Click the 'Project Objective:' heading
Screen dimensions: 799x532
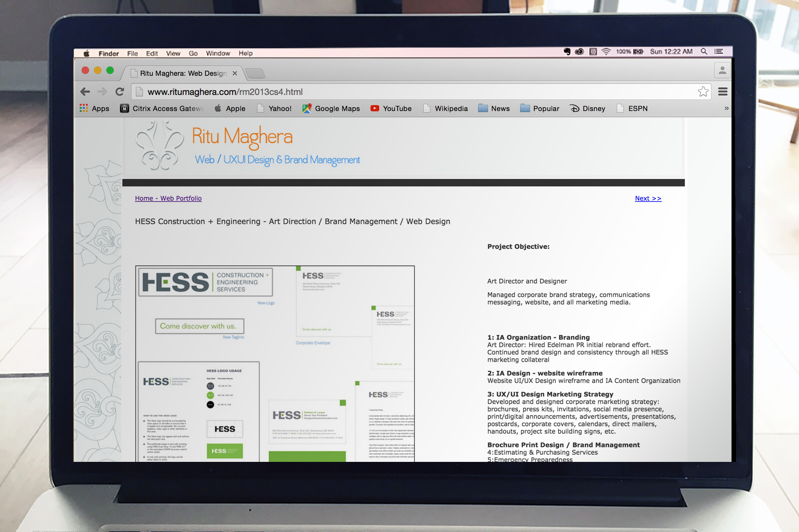(x=518, y=247)
